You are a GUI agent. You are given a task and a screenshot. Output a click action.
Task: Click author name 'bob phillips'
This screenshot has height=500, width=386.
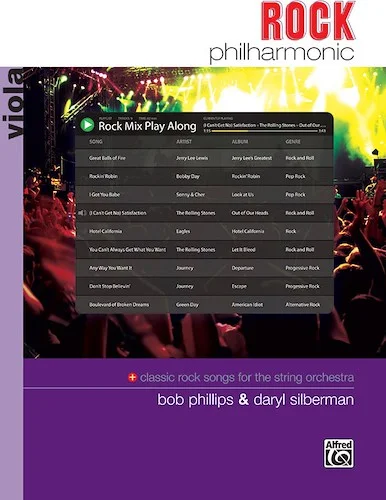click(x=195, y=399)
